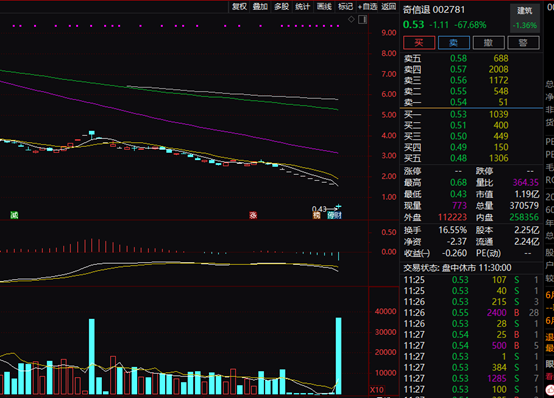The image size is (554, 398).
Task: Select the 画线 draw line tool
Action: point(324,6)
